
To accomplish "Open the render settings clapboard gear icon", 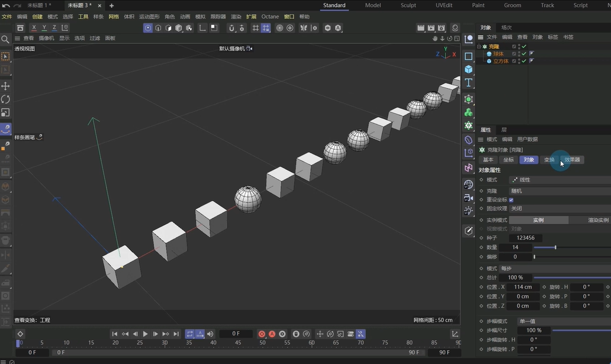I will (441, 28).
